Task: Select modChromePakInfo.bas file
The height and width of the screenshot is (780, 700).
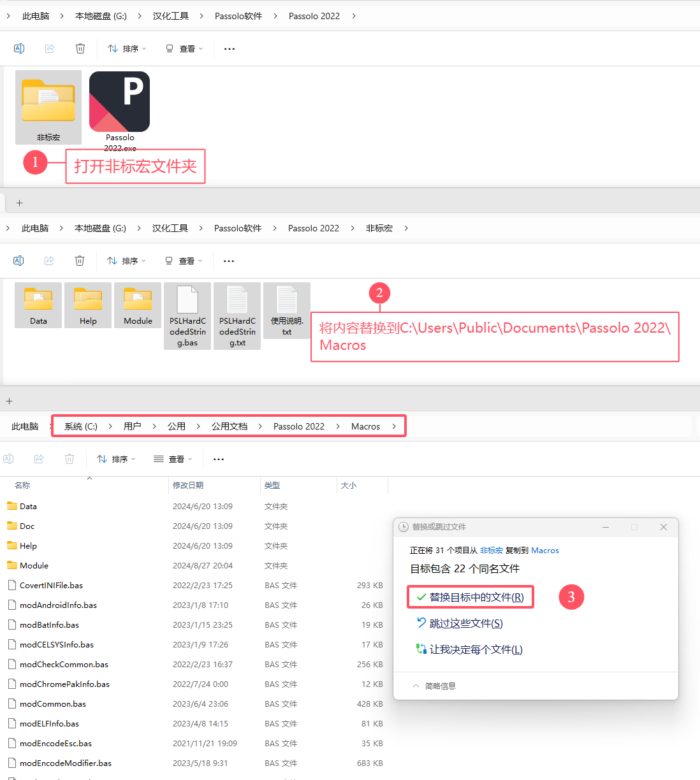Action: point(195,684)
